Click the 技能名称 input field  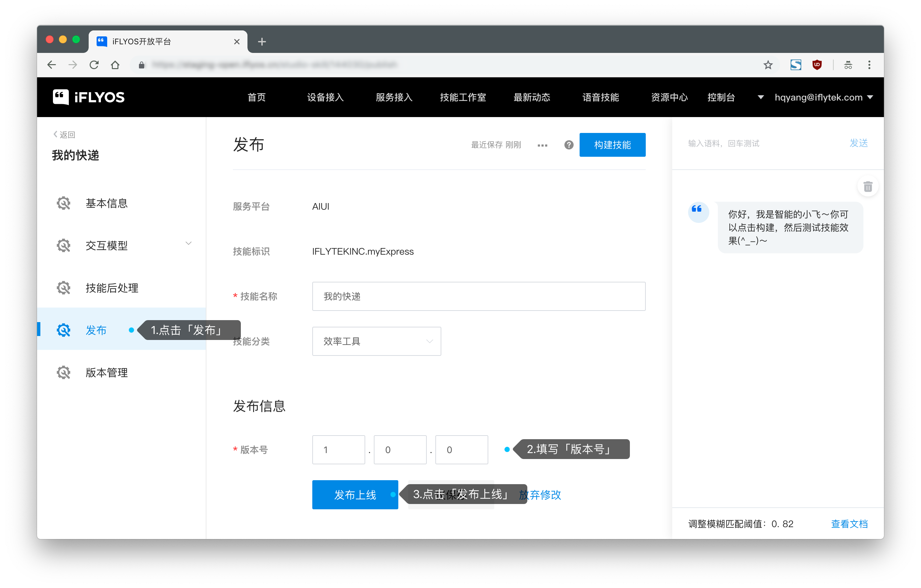coord(478,296)
